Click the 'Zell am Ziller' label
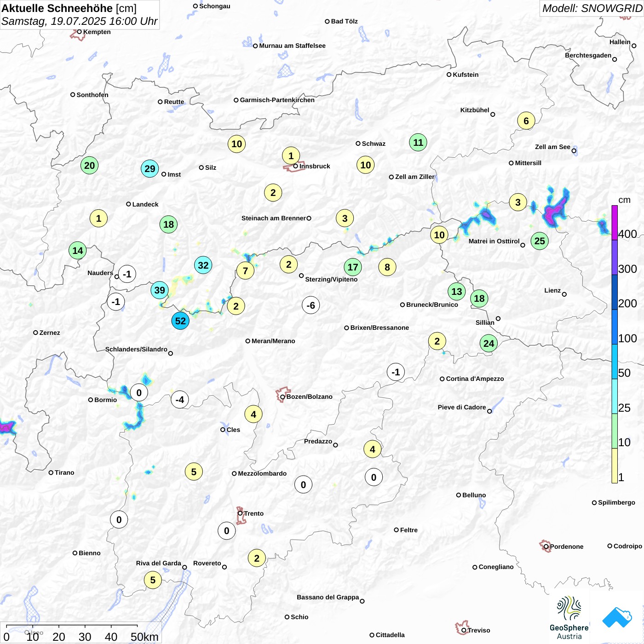Viewport: 644px width, 644px height. tap(415, 177)
